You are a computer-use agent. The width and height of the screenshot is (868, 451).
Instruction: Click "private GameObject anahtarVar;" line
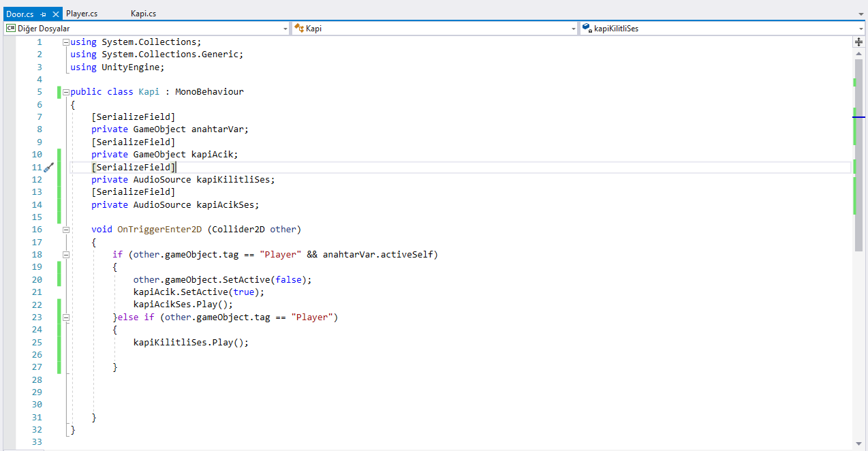coord(170,129)
